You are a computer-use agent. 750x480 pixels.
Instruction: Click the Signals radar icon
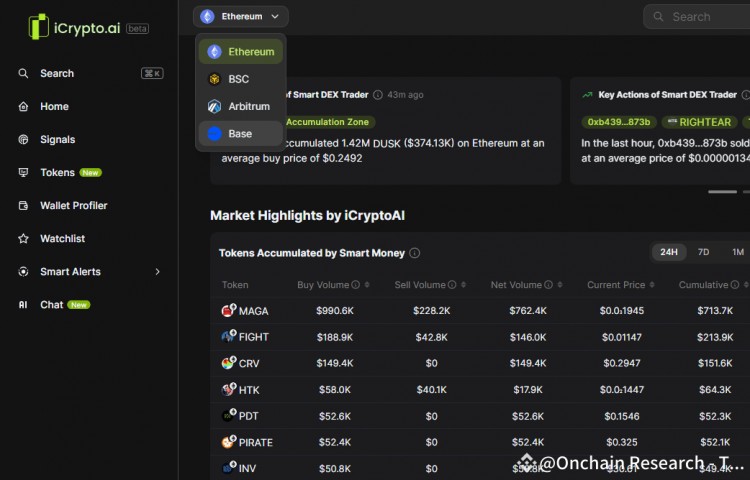23,140
